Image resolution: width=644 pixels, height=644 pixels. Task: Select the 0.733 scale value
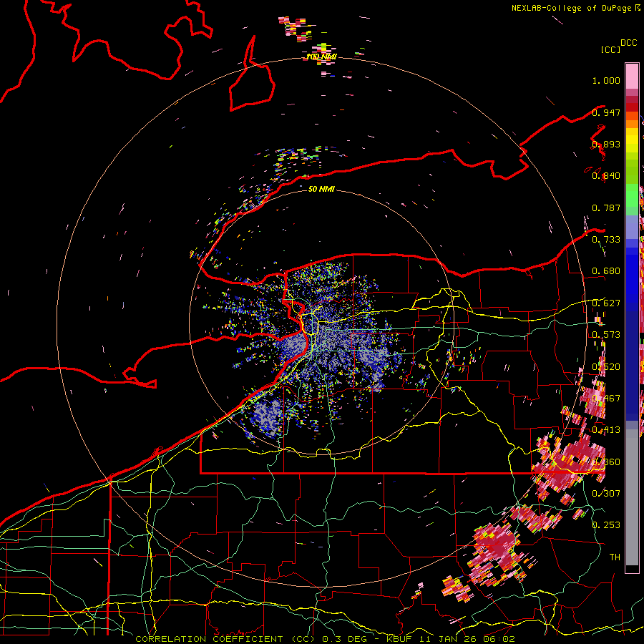(x=606, y=240)
